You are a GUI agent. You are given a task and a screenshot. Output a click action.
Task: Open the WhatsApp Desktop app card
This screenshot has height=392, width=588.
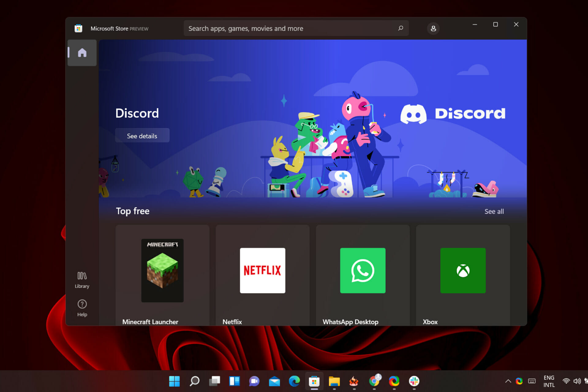pos(363,275)
